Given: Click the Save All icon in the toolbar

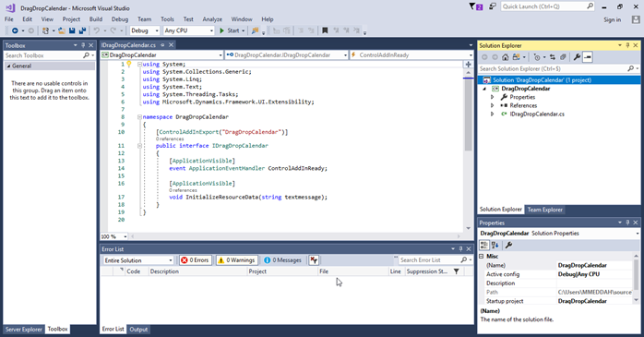Looking at the screenshot, I should [82, 30].
